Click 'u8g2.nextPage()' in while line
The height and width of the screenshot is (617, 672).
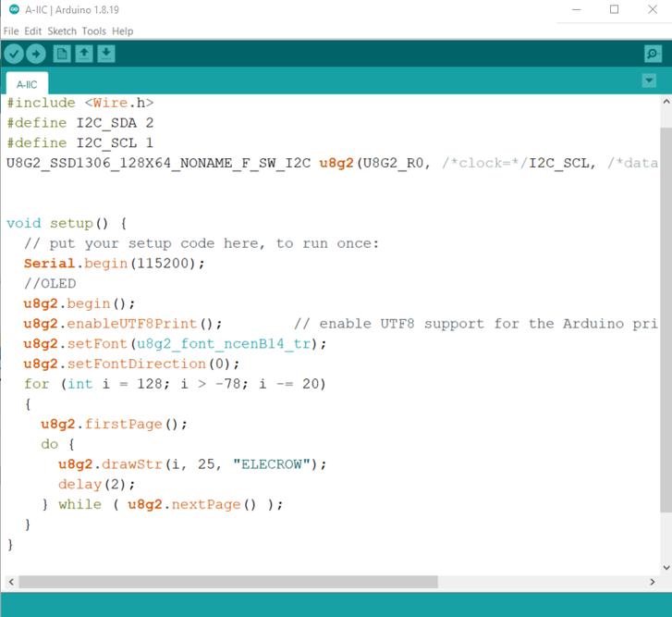click(x=192, y=504)
